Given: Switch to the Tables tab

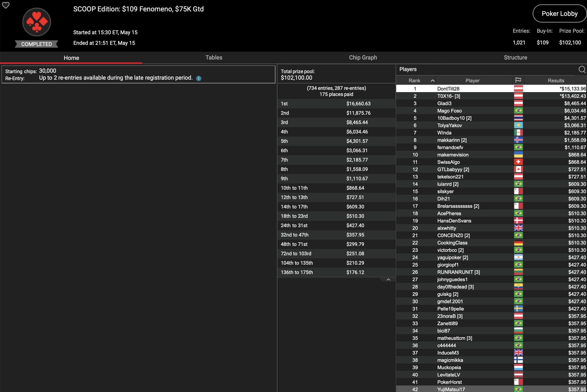Looking at the screenshot, I should (213, 58).
